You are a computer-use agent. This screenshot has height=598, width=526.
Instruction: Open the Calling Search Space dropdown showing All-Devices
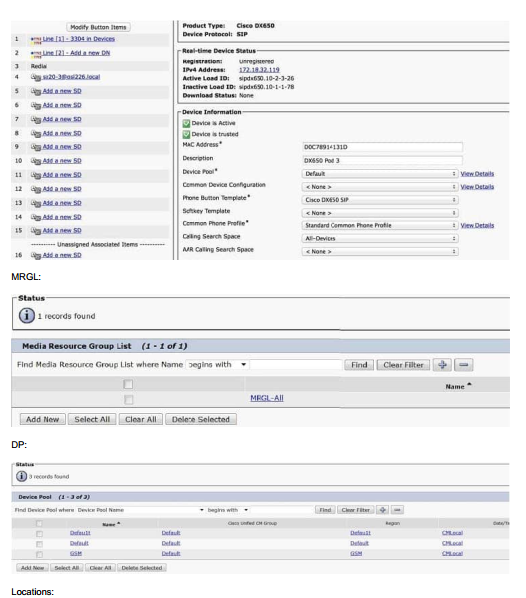pos(380,238)
